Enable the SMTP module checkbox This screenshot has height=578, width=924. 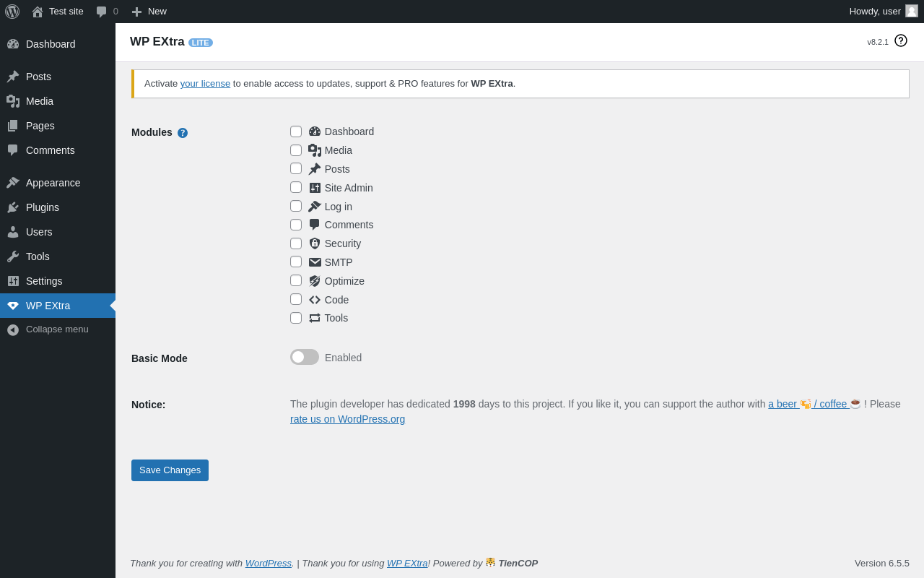pos(296,262)
